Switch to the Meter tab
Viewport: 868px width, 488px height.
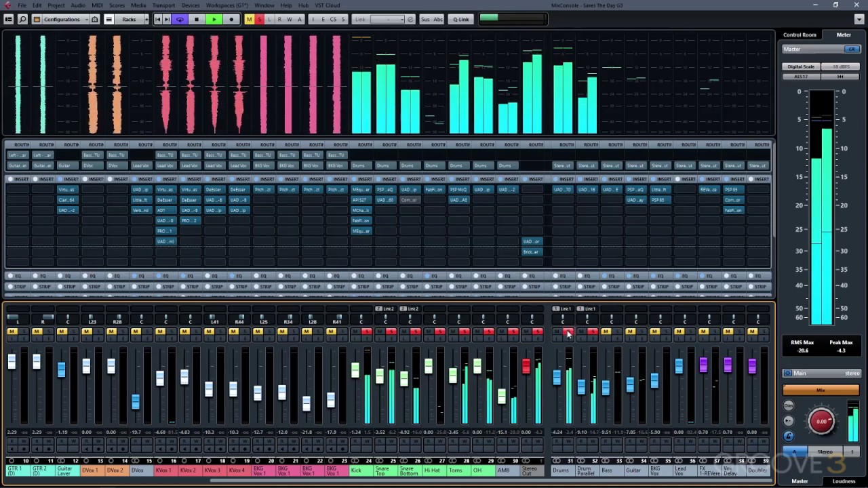click(x=844, y=35)
